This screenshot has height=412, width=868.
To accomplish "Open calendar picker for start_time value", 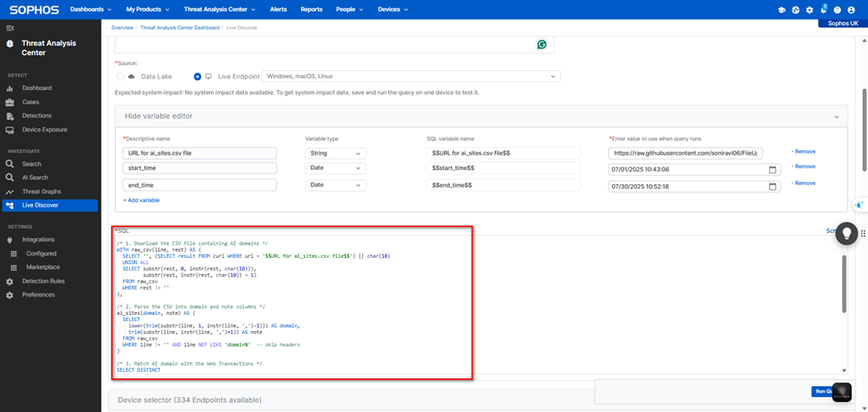I will pyautogui.click(x=772, y=169).
